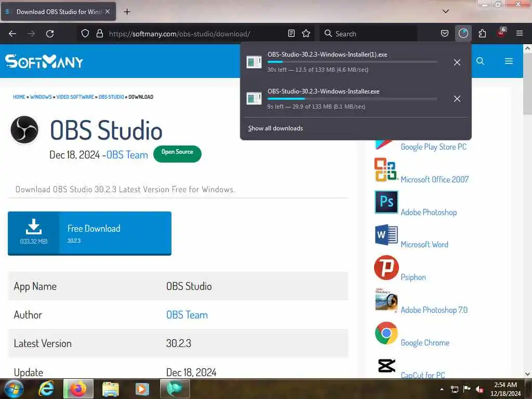Launch Internet Explorer from taskbar
This screenshot has height=399, width=532.
tap(46, 389)
